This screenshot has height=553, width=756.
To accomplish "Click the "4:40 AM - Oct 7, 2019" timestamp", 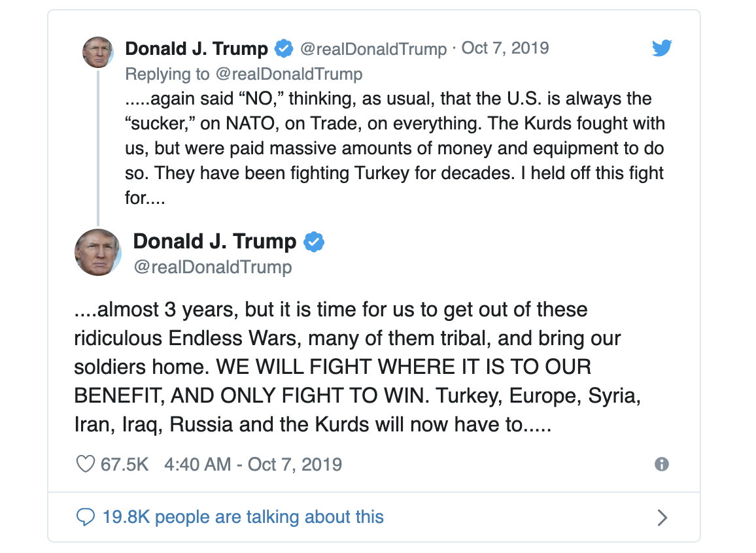I will click(x=253, y=464).
